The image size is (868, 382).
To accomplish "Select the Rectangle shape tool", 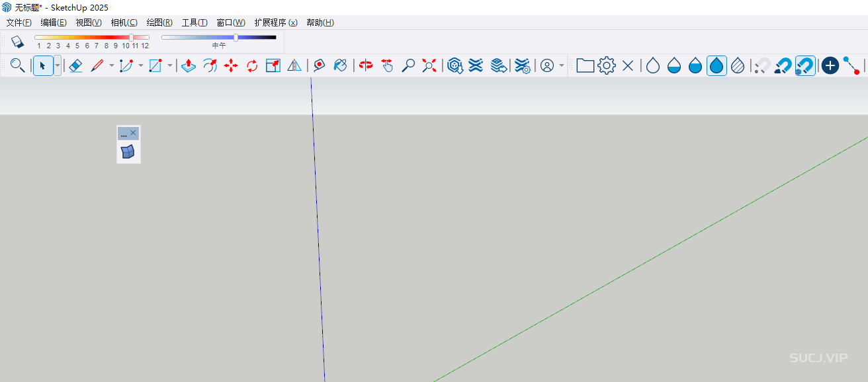I will (x=155, y=65).
